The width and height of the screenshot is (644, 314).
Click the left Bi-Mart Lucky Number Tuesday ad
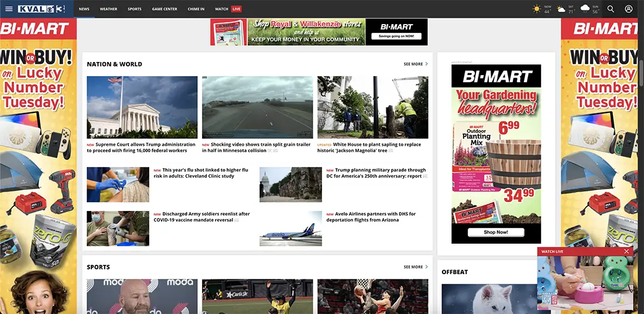coord(38,166)
